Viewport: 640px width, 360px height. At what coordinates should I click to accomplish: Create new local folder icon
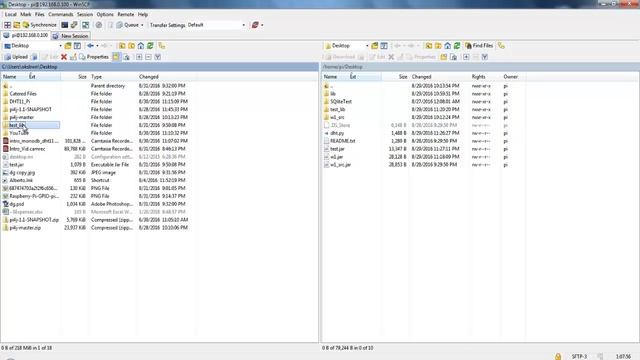pos(116,57)
